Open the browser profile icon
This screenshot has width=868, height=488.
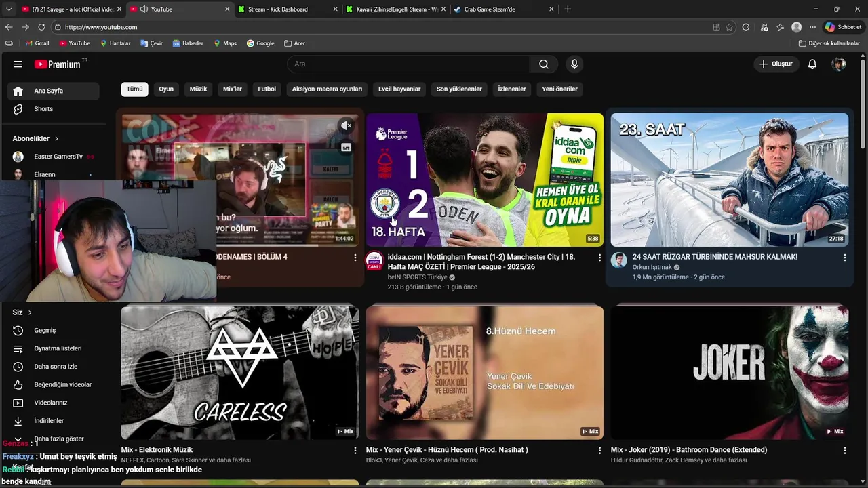pyautogui.click(x=797, y=27)
